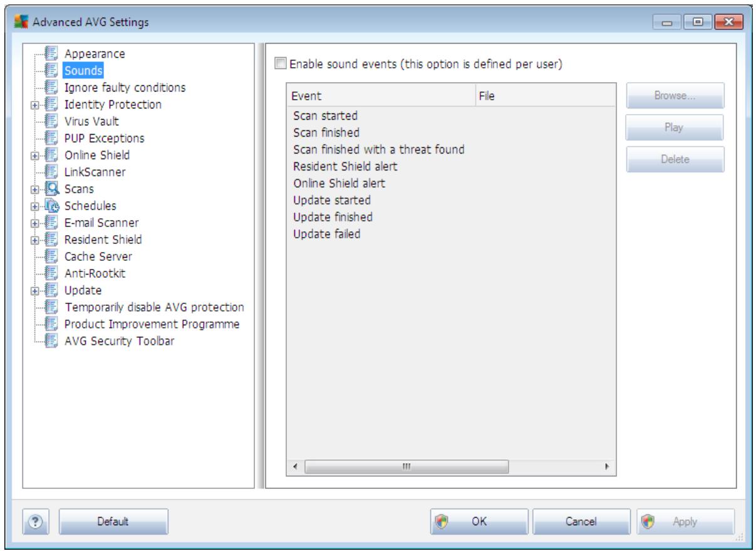The width and height of the screenshot is (756, 551).
Task: Enable sound events checkbox
Action: pos(279,63)
